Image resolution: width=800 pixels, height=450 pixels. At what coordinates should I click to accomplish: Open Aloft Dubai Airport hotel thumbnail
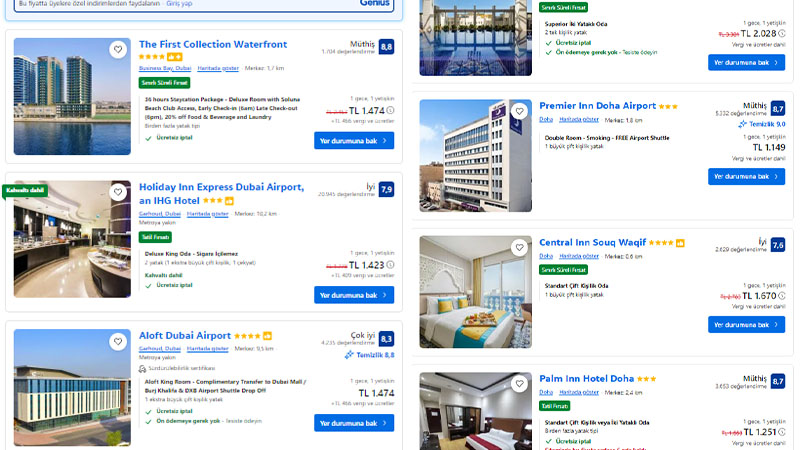72,387
